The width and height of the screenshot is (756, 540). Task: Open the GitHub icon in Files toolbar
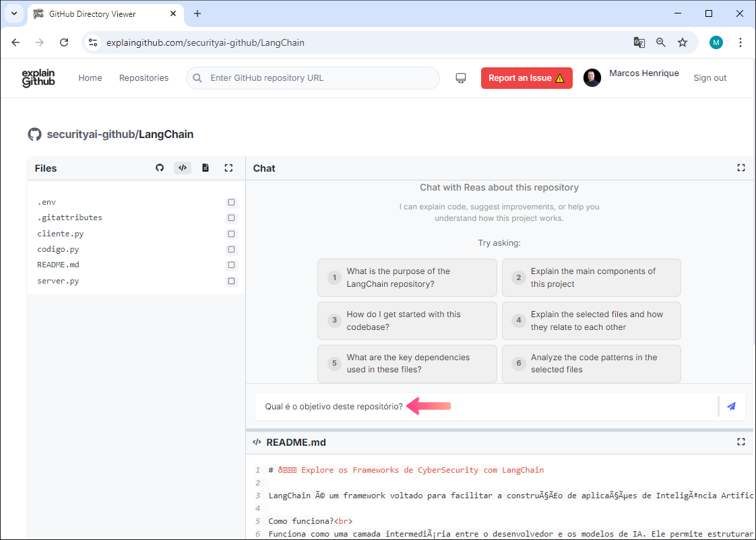pyautogui.click(x=160, y=168)
